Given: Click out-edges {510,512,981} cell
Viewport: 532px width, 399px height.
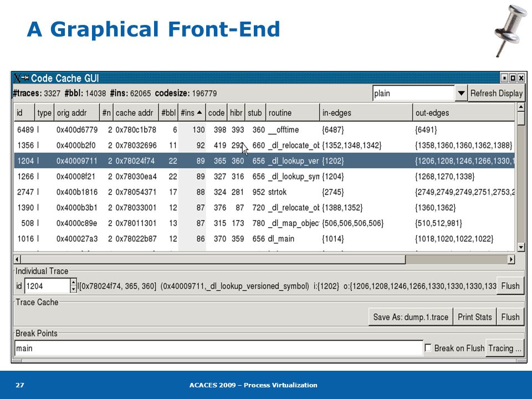Looking at the screenshot, I should coord(438,223).
